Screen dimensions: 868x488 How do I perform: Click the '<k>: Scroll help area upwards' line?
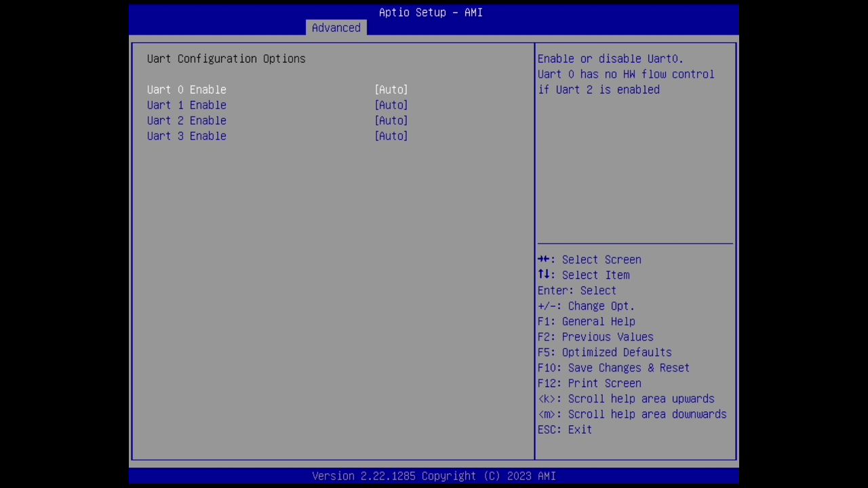click(626, 399)
